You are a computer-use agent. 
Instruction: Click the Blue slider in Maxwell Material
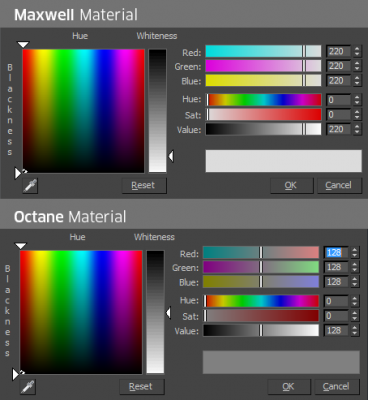(263, 81)
